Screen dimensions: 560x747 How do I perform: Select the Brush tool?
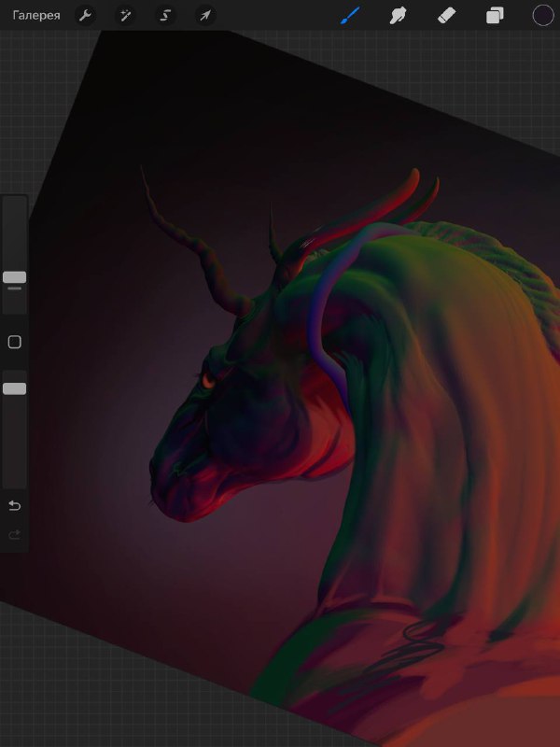coord(351,16)
